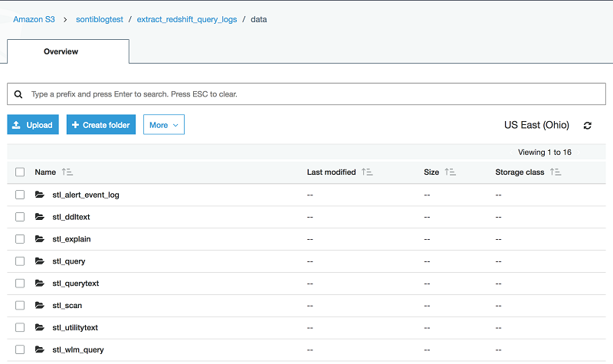Click the stl_scan folder icon
613x364 pixels.
coord(40,305)
